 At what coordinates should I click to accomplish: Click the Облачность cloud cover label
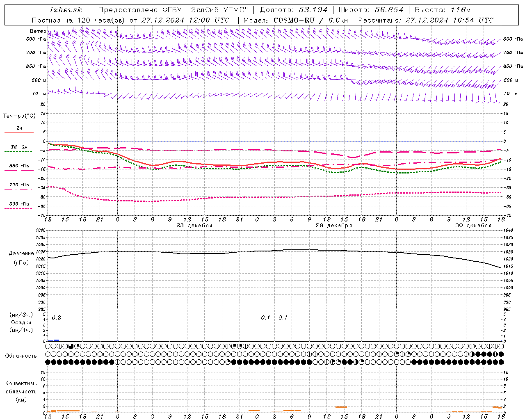point(21,356)
